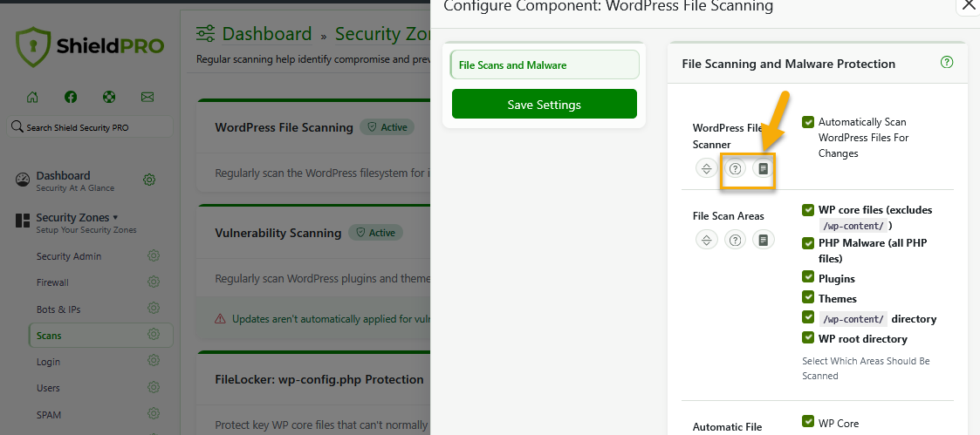Open Security Admin gear icon
The height and width of the screenshot is (435, 980).
pyautogui.click(x=154, y=256)
